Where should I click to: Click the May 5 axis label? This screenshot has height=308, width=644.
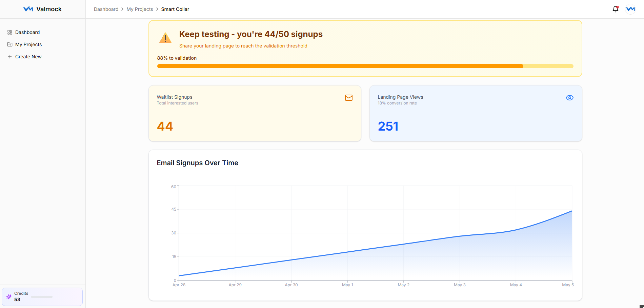click(x=568, y=285)
